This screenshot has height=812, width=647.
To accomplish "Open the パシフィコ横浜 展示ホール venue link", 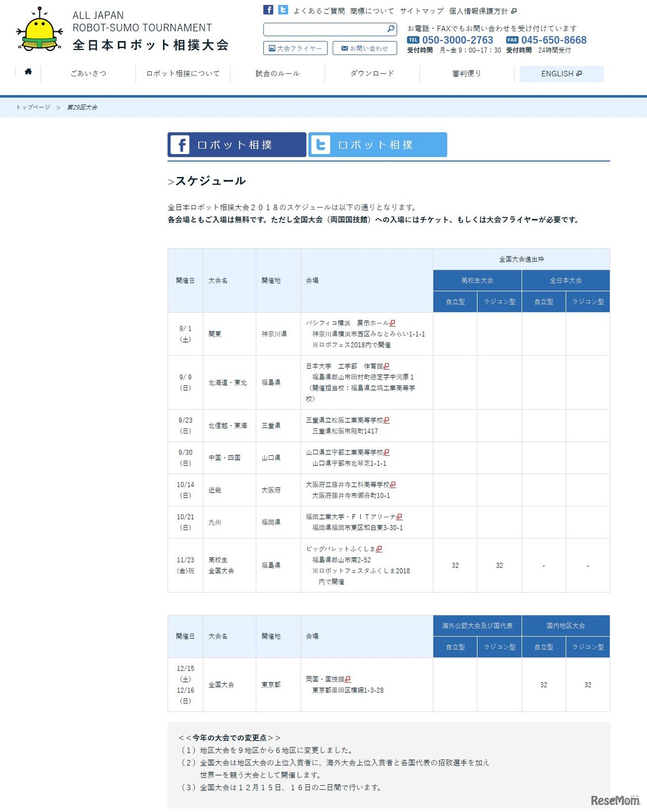I will [x=347, y=323].
